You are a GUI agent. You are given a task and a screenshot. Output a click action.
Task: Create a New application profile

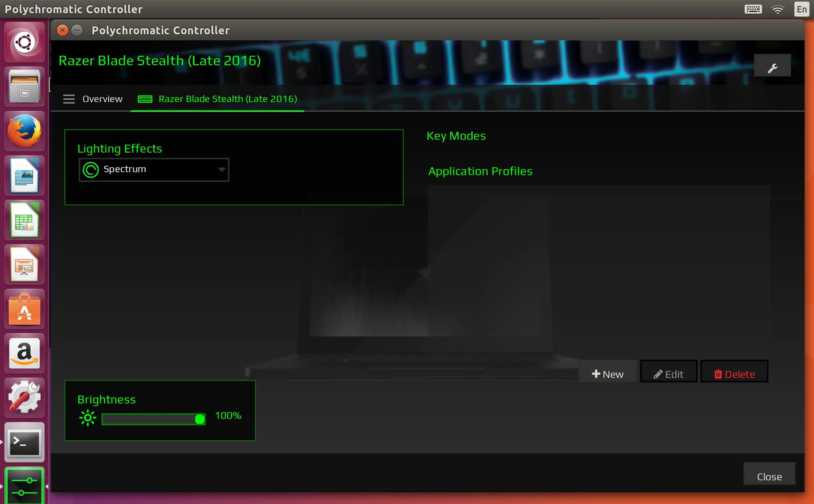pos(607,374)
